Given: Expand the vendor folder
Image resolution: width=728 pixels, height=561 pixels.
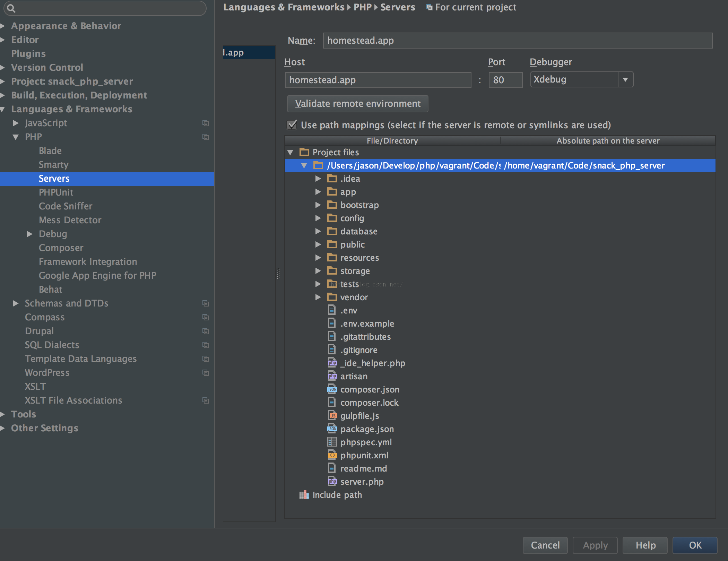Looking at the screenshot, I should [318, 297].
